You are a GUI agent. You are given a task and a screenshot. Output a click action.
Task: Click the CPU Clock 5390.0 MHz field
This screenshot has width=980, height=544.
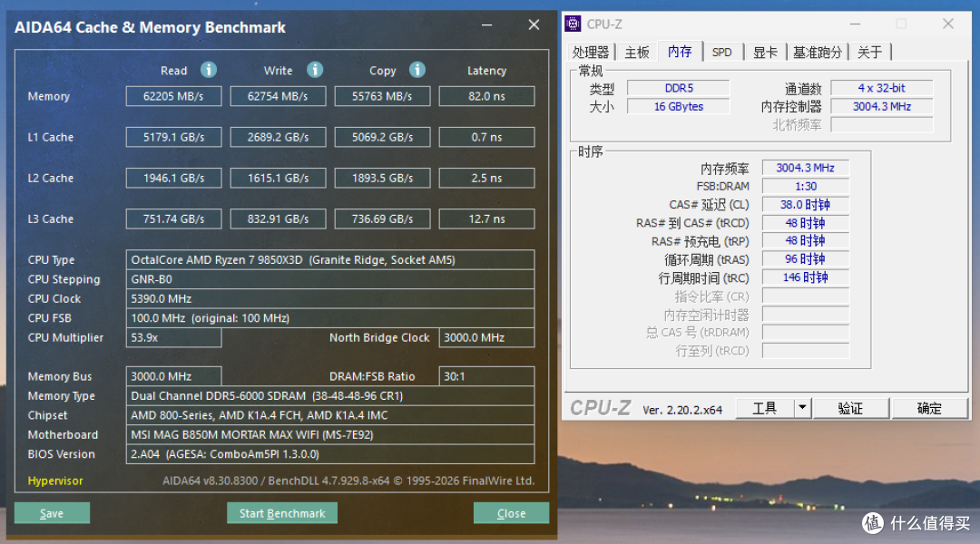(330, 298)
